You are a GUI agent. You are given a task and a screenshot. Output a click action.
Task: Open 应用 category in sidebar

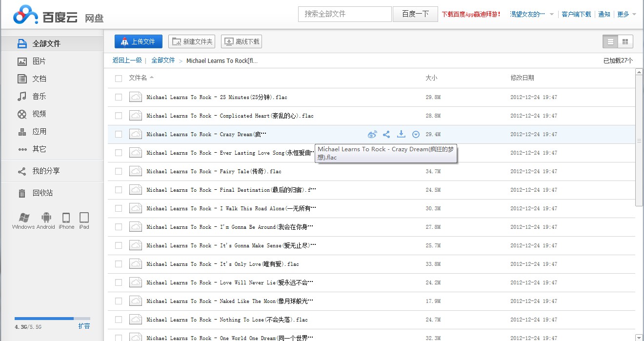coord(52,131)
